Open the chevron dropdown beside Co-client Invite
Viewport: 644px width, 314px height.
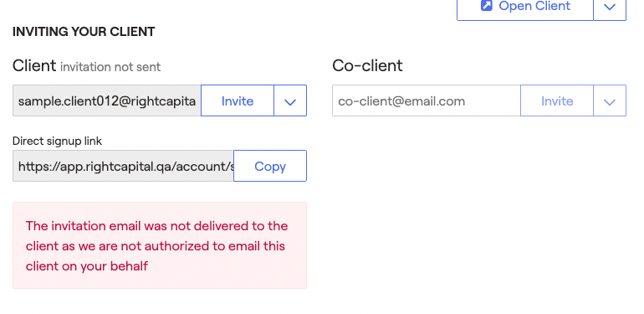(610, 100)
